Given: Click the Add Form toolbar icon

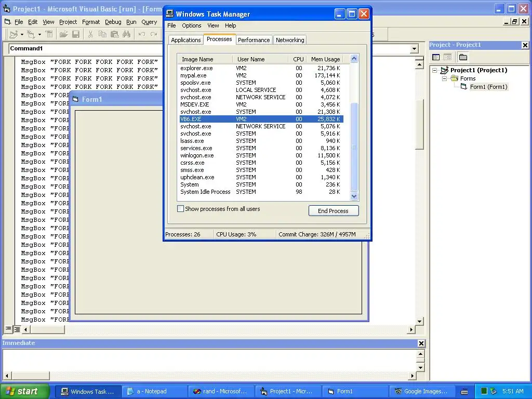Looking at the screenshot, I should [31, 34].
